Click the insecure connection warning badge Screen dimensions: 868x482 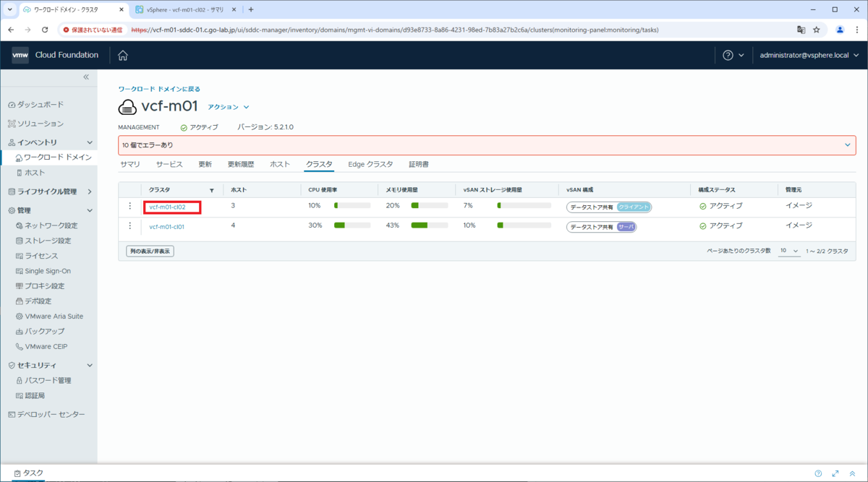click(92, 30)
